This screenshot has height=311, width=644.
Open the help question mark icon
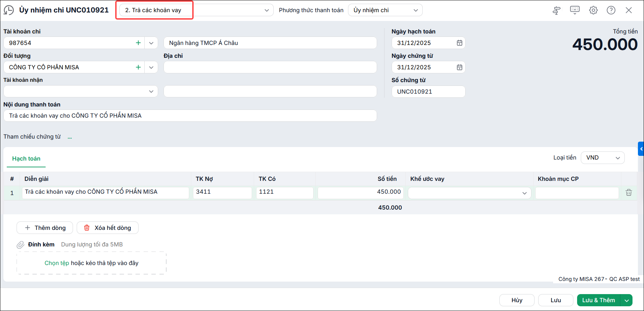coord(611,10)
